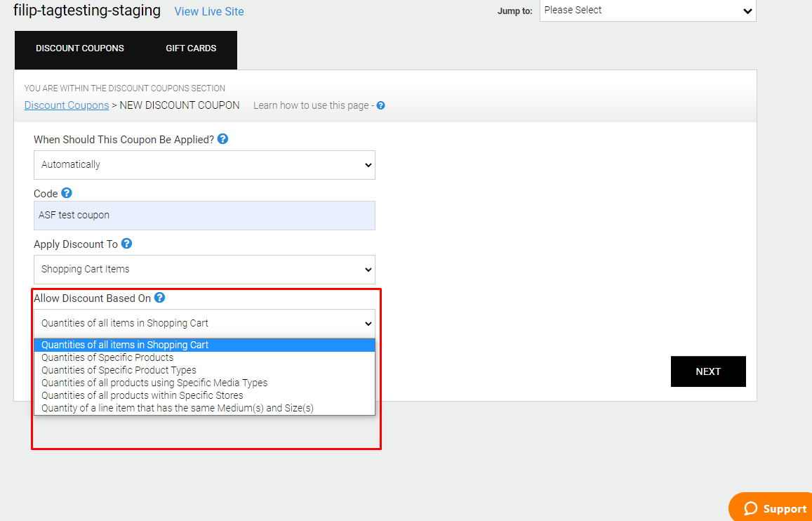Image resolution: width=812 pixels, height=521 pixels.
Task: Click help icon next to Apply Discount To
Action: (126, 244)
